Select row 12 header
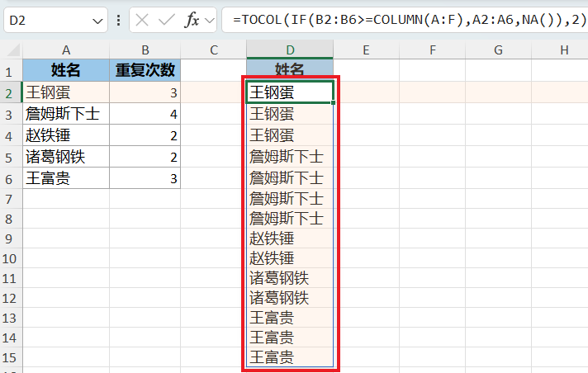 (x=11, y=298)
